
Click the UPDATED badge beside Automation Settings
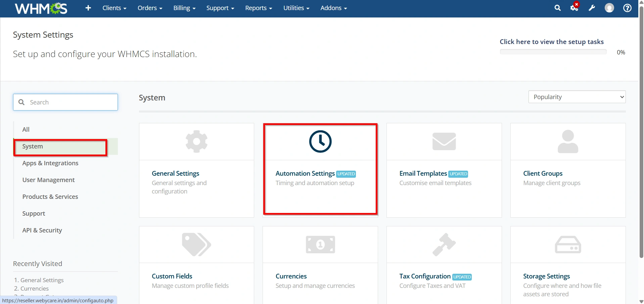coord(346,174)
